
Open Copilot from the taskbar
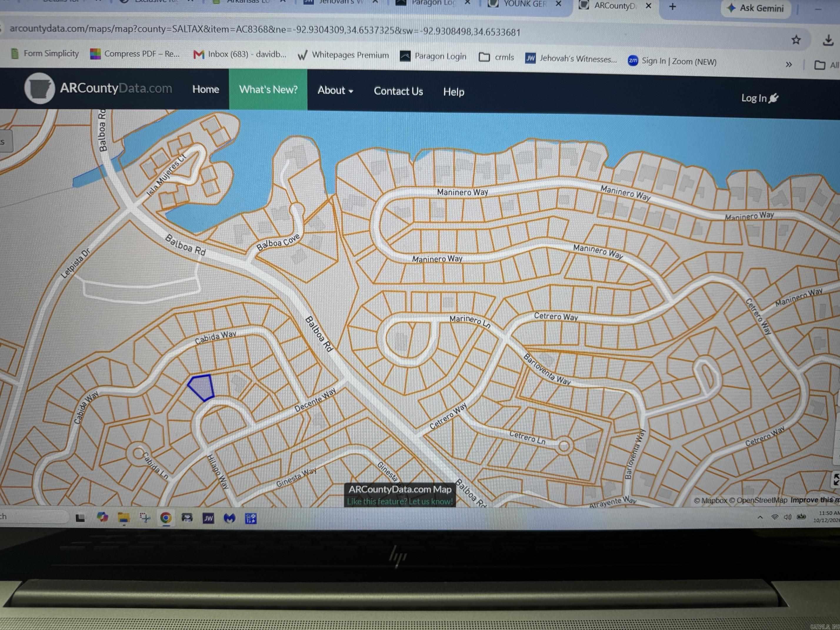102,517
